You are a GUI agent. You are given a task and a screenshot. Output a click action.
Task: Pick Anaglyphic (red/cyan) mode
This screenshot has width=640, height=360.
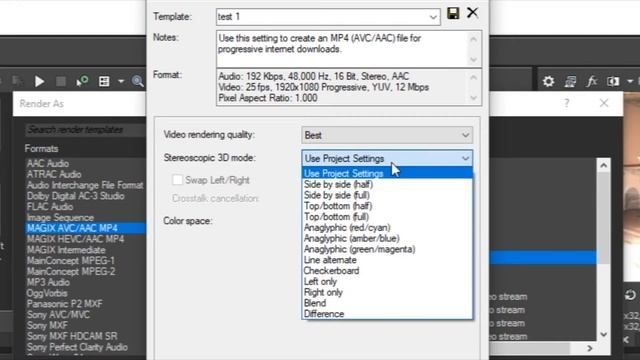tap(347, 227)
